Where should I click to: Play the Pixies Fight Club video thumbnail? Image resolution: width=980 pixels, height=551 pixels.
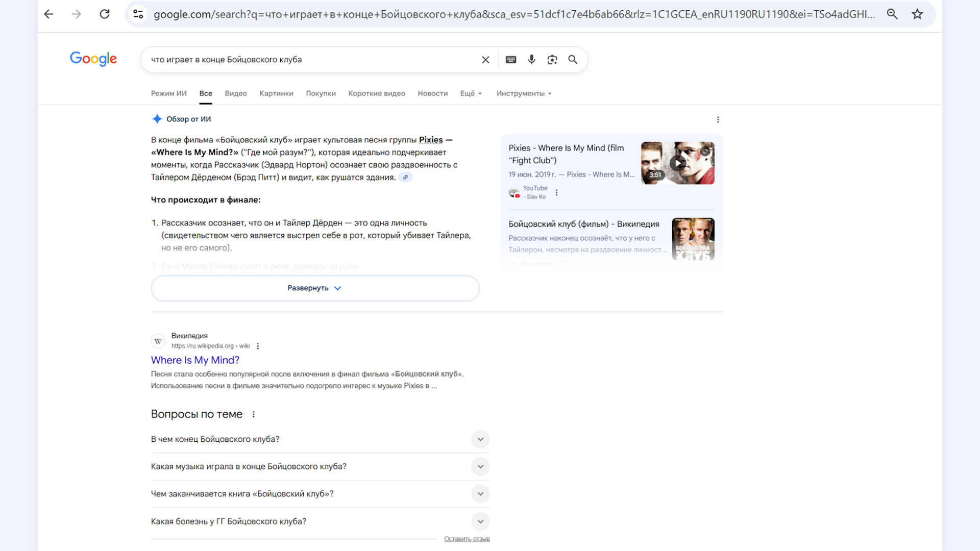click(677, 163)
